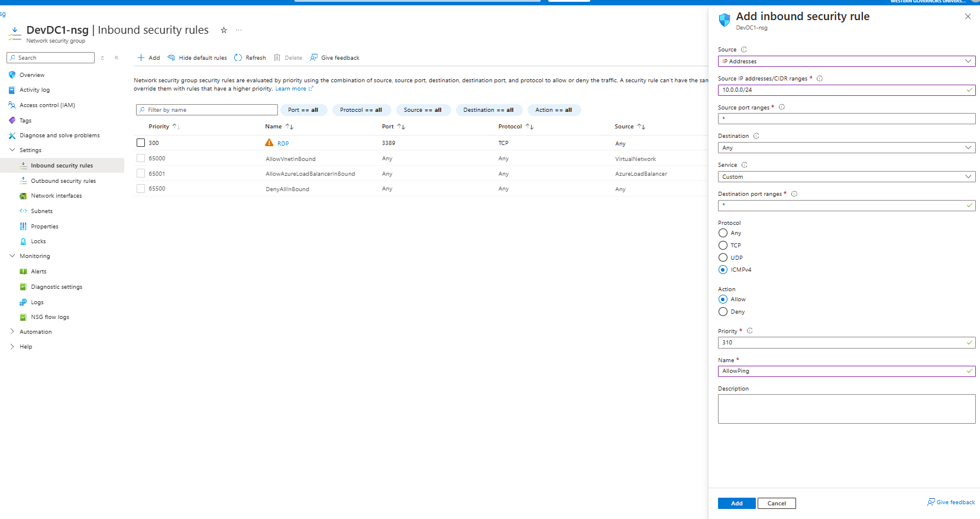Open the Protocol == all filter pill
This screenshot has width=980, height=519.
[x=361, y=110]
